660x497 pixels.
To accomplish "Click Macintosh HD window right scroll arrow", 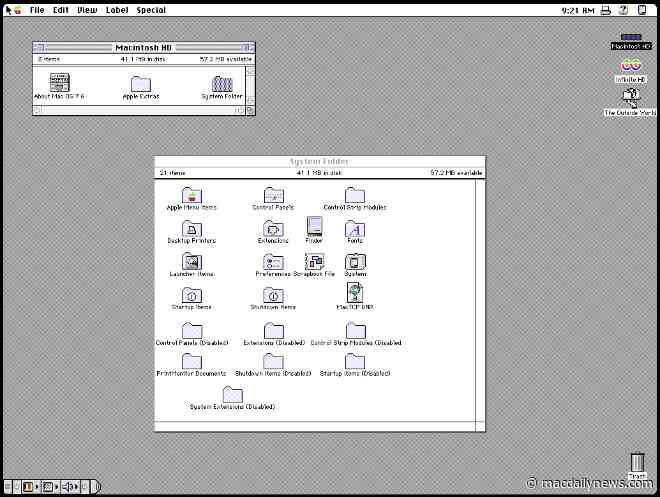I will tap(240, 110).
